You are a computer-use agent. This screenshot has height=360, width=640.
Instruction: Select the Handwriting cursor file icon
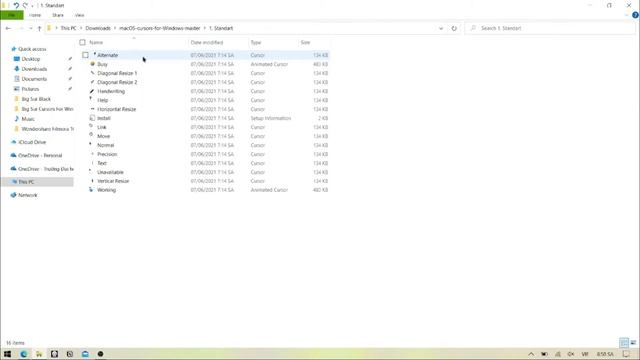pos(92,91)
